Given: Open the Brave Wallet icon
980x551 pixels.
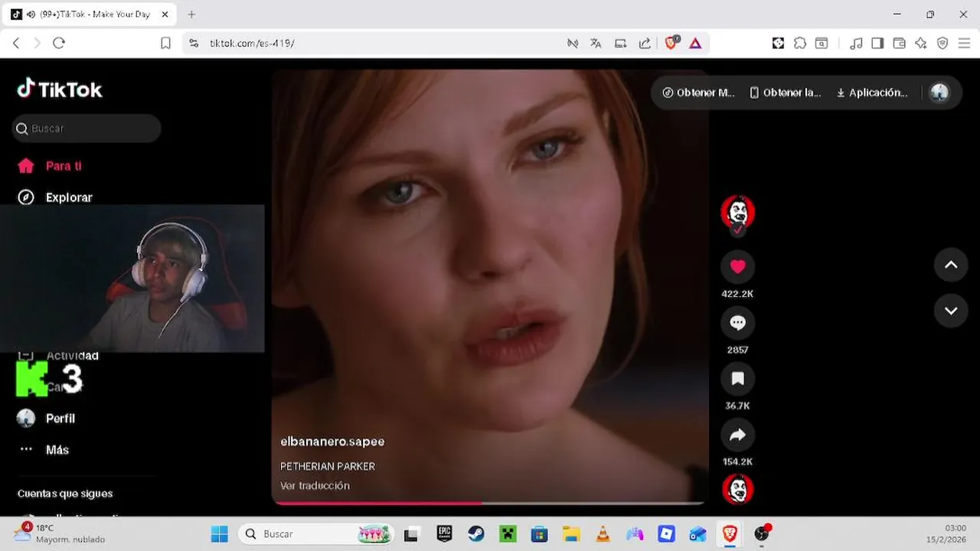Looking at the screenshot, I should point(900,44).
